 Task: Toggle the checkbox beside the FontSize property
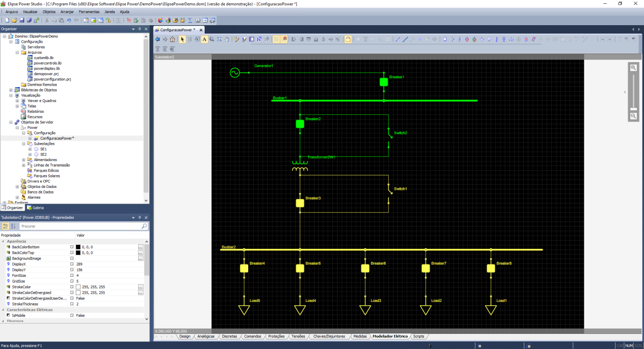click(72, 275)
